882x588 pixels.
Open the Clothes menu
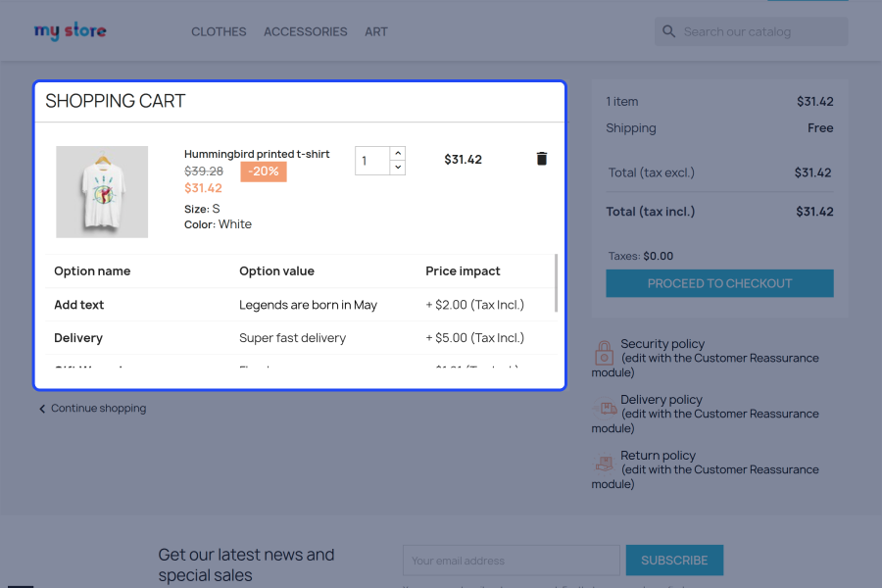pos(219,32)
